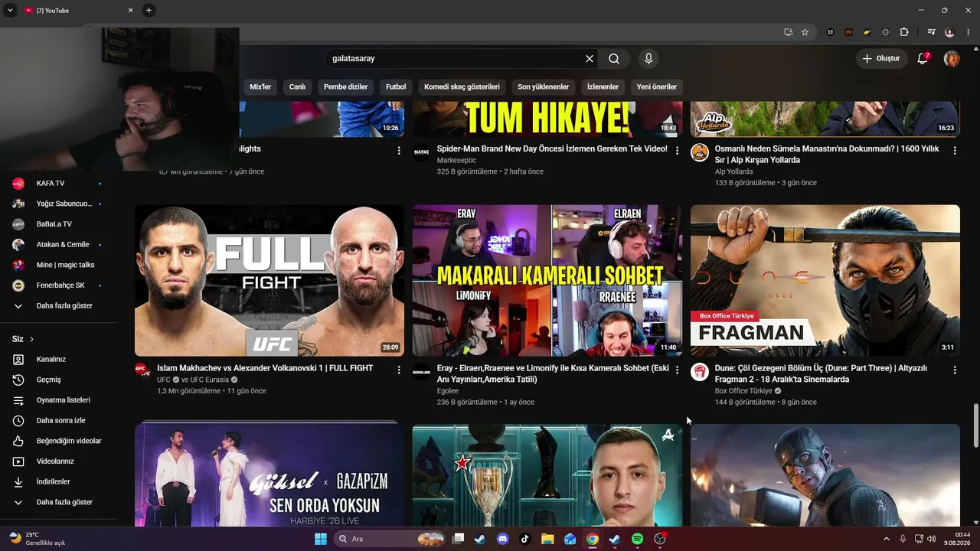Click the Oluştur create button
Image resolution: width=980 pixels, height=551 pixels.
pos(881,58)
